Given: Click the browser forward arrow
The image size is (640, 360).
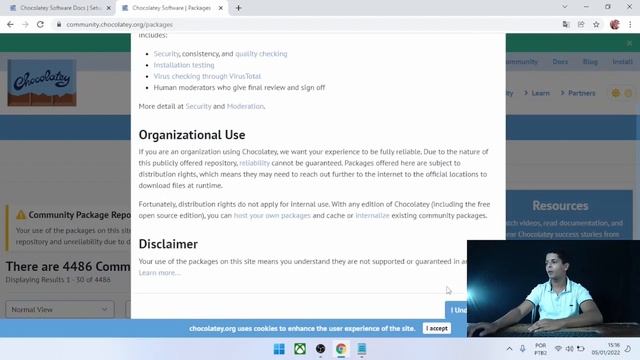Looking at the screenshot, I should (25, 24).
